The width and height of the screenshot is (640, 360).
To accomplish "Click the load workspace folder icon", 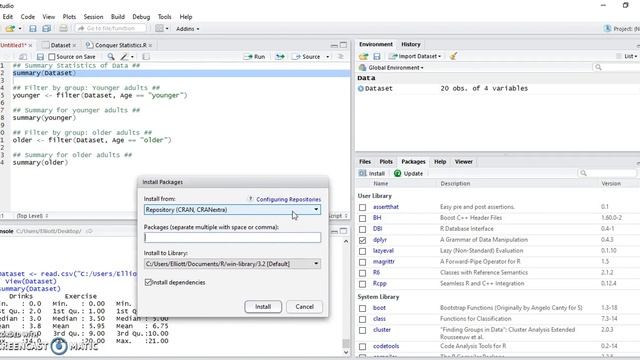I will [363, 56].
